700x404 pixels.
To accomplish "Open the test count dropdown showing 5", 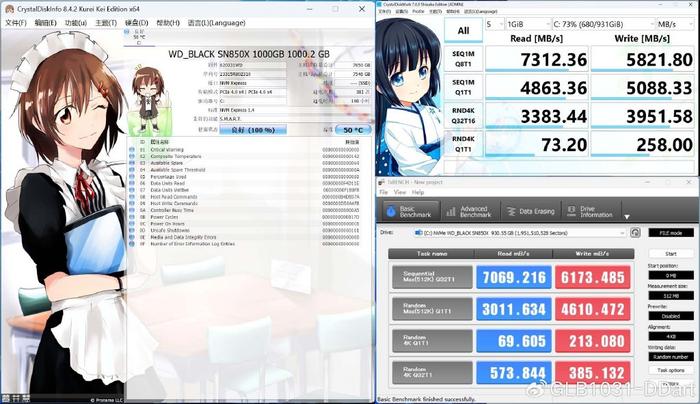I will [x=495, y=24].
